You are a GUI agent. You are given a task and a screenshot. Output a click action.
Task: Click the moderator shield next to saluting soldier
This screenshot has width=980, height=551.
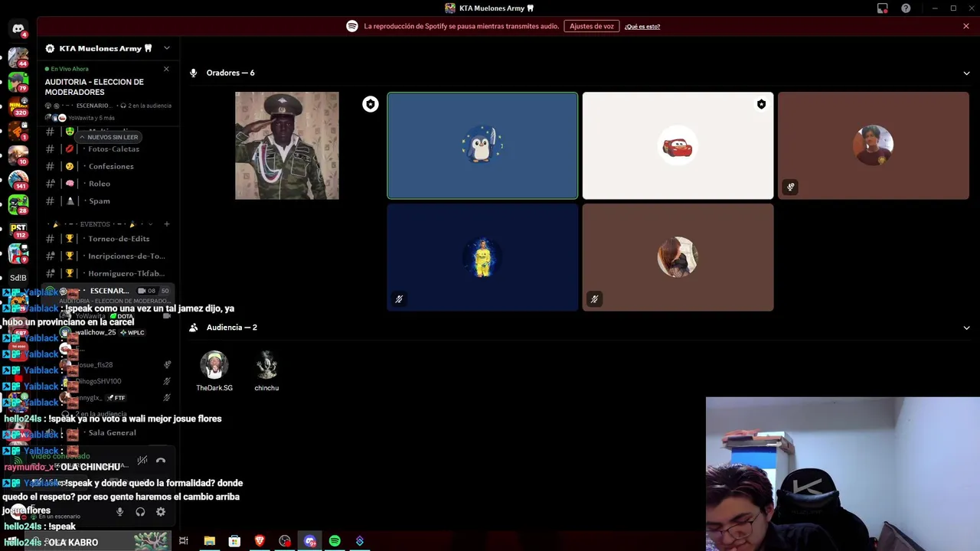(x=371, y=104)
